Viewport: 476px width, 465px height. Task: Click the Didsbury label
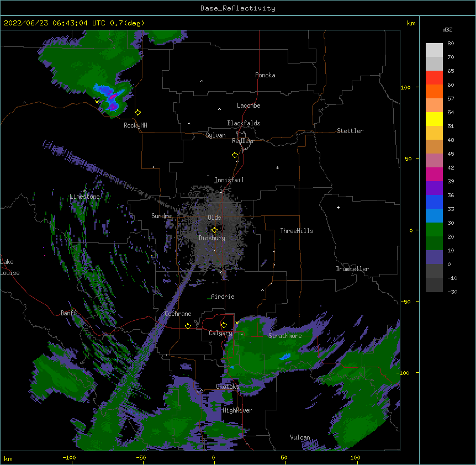click(212, 238)
